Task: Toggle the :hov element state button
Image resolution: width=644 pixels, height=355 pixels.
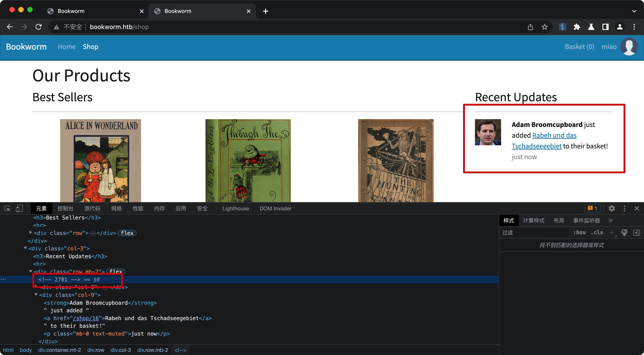Action: coord(579,232)
